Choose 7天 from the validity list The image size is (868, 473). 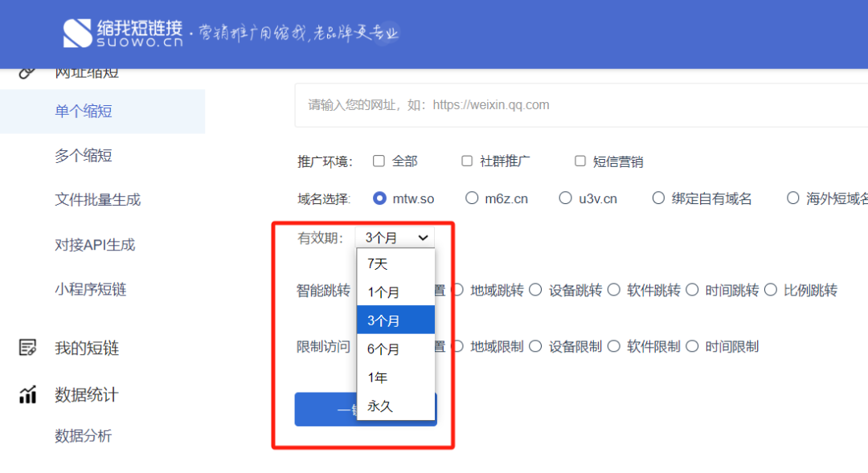tap(378, 263)
